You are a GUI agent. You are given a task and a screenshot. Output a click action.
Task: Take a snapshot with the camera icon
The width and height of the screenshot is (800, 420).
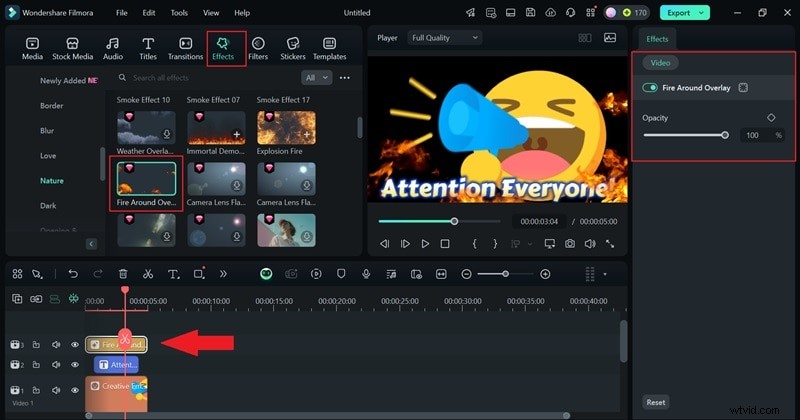(x=570, y=244)
